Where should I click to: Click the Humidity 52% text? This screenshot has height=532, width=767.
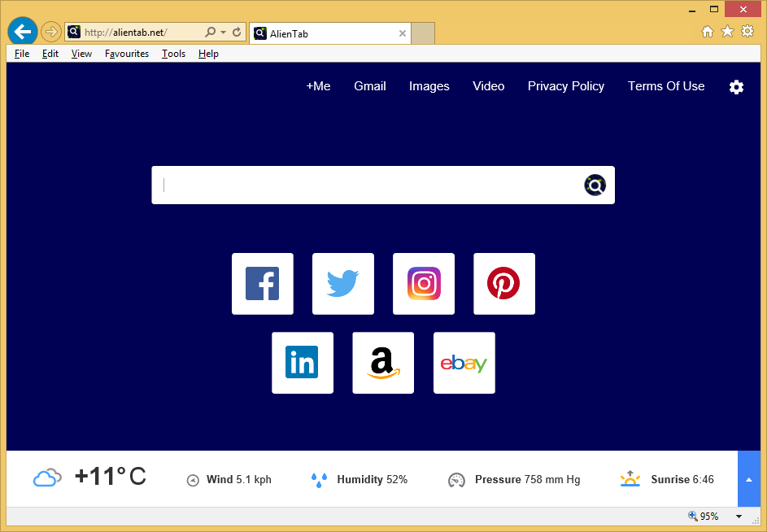pos(373,480)
